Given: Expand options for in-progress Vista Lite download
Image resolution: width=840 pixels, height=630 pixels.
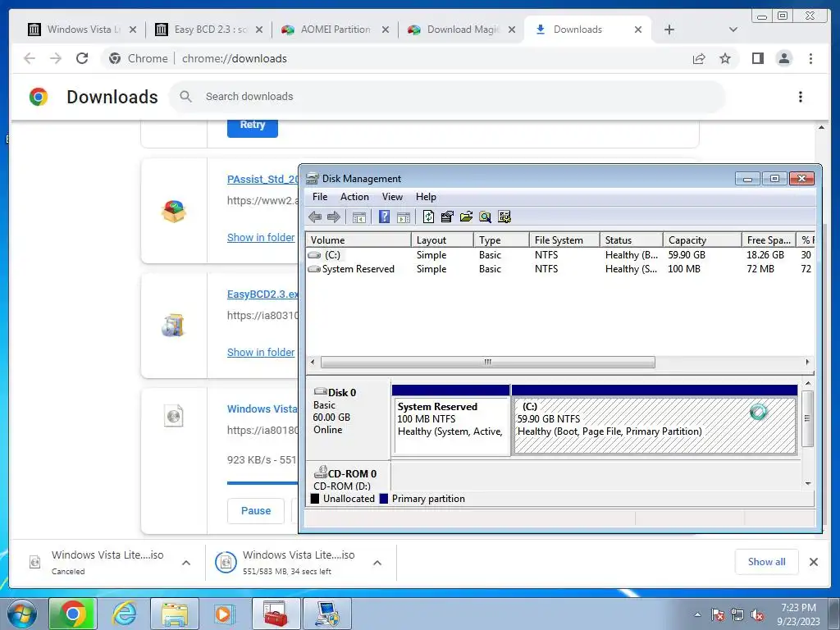Looking at the screenshot, I should [377, 563].
